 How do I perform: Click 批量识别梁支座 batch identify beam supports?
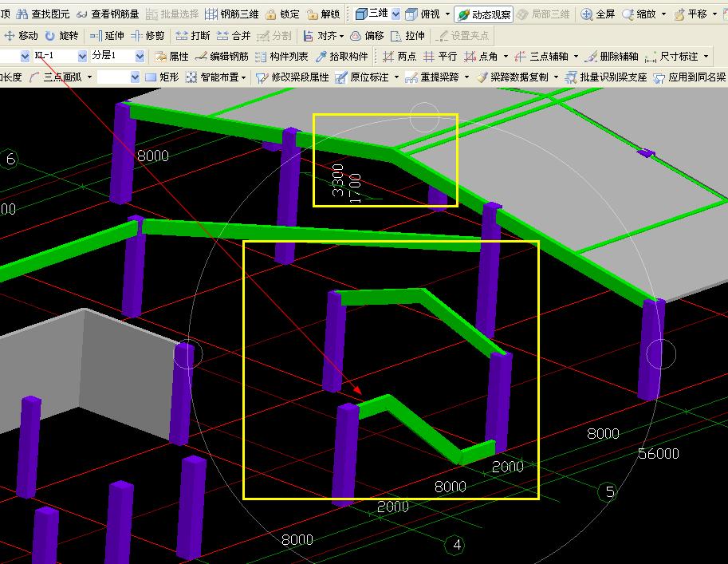coord(606,77)
